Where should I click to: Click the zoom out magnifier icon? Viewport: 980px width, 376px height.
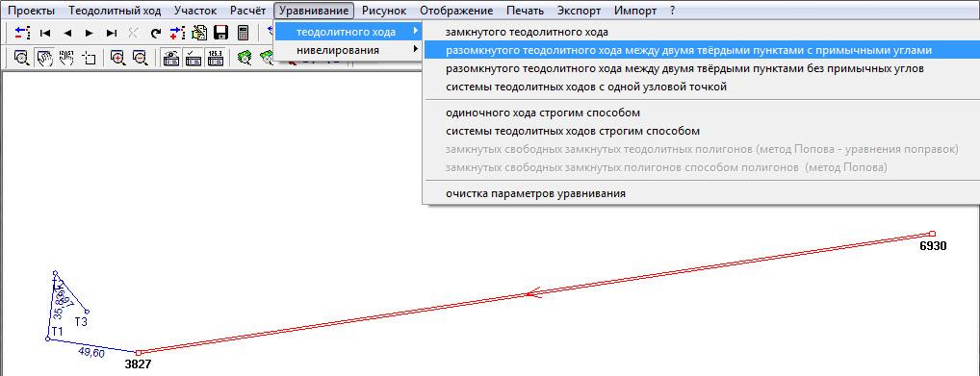click(140, 58)
